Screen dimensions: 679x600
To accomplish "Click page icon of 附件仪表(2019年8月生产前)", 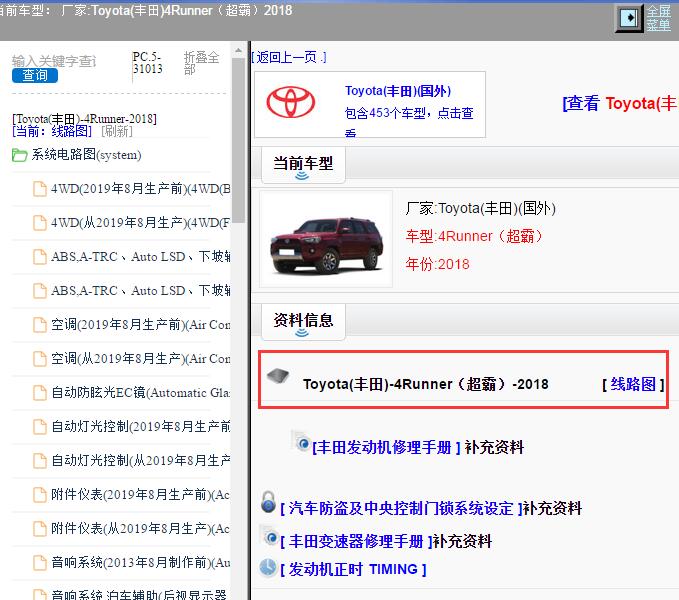I will [40, 494].
